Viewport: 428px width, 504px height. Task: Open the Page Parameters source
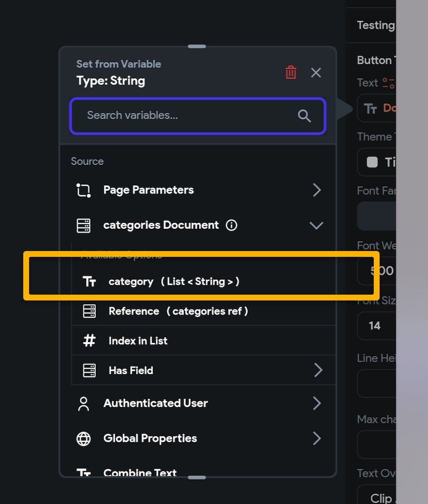148,190
